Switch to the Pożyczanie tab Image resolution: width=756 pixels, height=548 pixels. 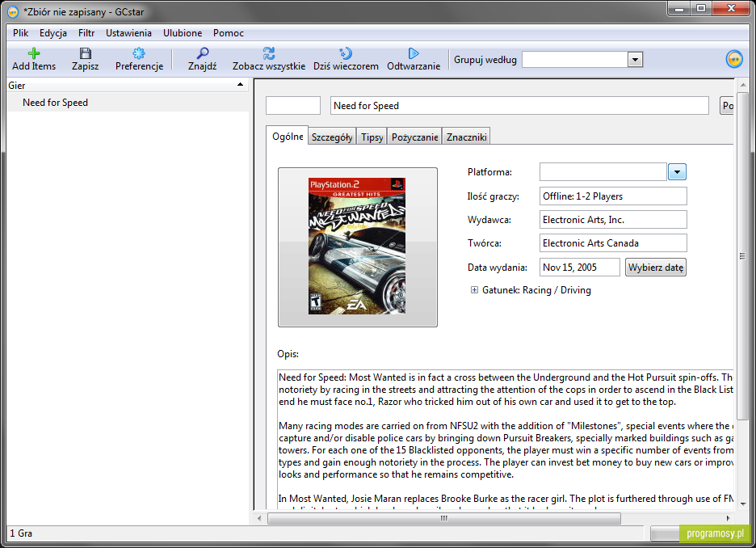414,137
